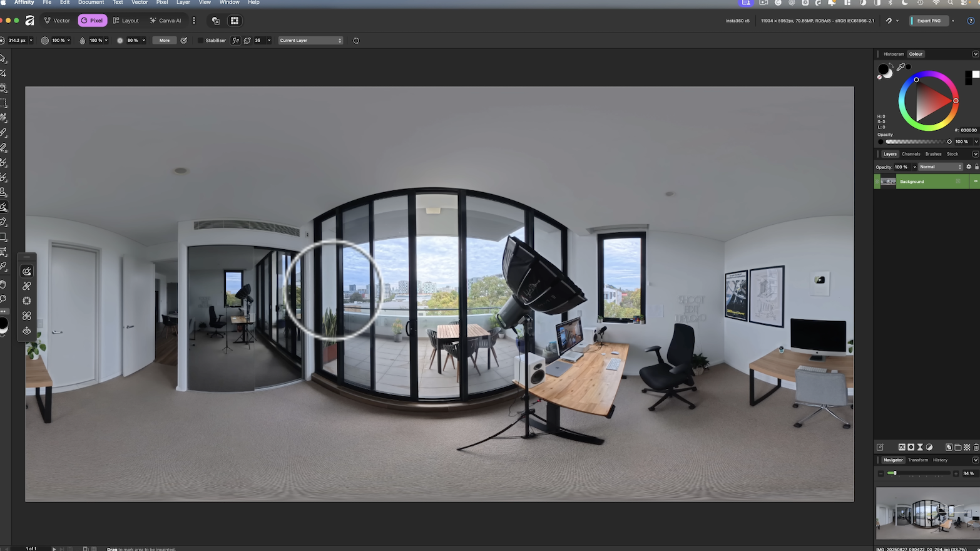Enable the Stabiliser checkbox
The width and height of the screenshot is (980, 551).
[200, 41]
